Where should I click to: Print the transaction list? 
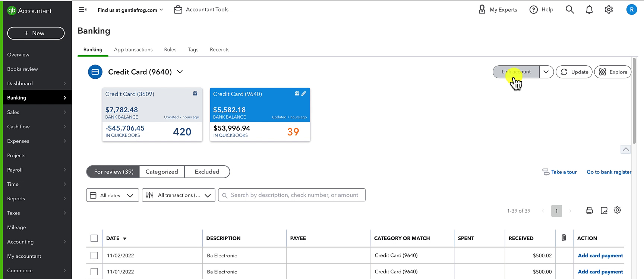click(x=589, y=211)
